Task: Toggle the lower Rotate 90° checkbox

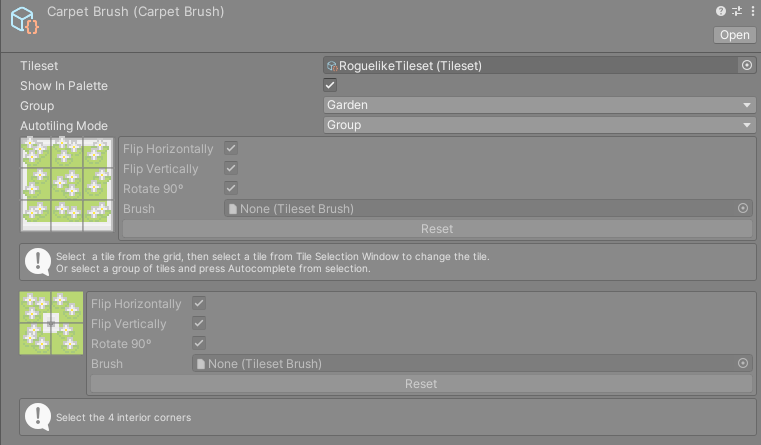Action: click(x=199, y=343)
